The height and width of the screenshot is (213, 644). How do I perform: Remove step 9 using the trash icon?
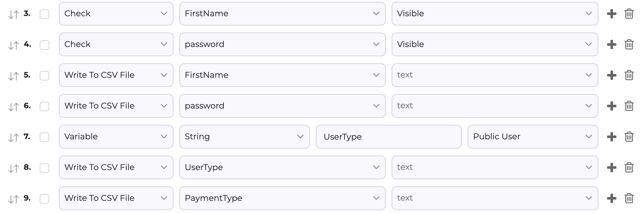point(629,198)
